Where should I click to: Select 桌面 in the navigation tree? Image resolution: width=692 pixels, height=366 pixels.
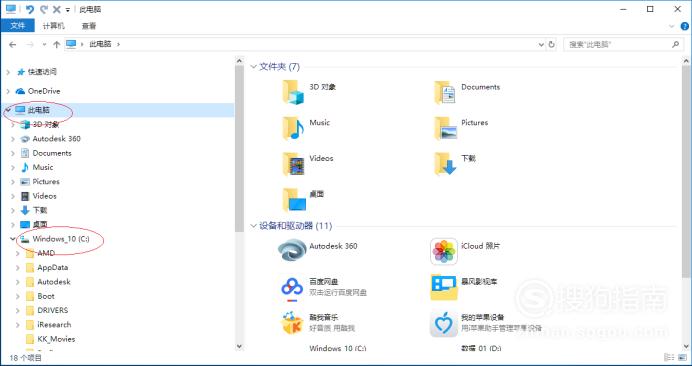(39, 225)
